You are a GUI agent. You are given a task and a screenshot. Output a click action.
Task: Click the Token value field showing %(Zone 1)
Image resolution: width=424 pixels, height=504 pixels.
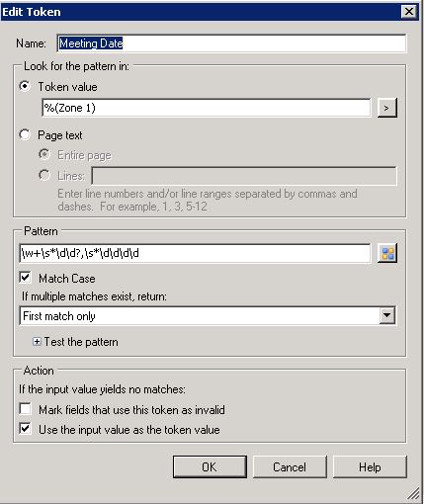[x=207, y=108]
